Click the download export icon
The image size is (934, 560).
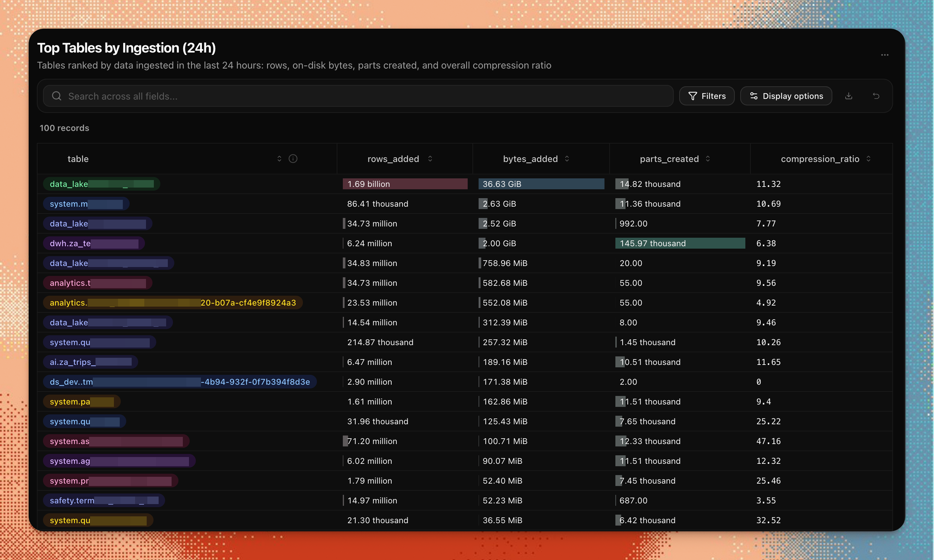coord(849,96)
